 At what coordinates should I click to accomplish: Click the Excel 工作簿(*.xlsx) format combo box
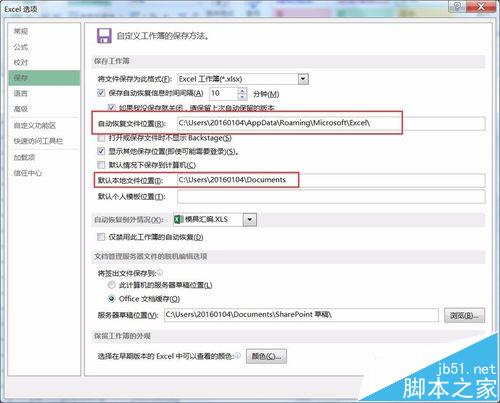tap(243, 79)
